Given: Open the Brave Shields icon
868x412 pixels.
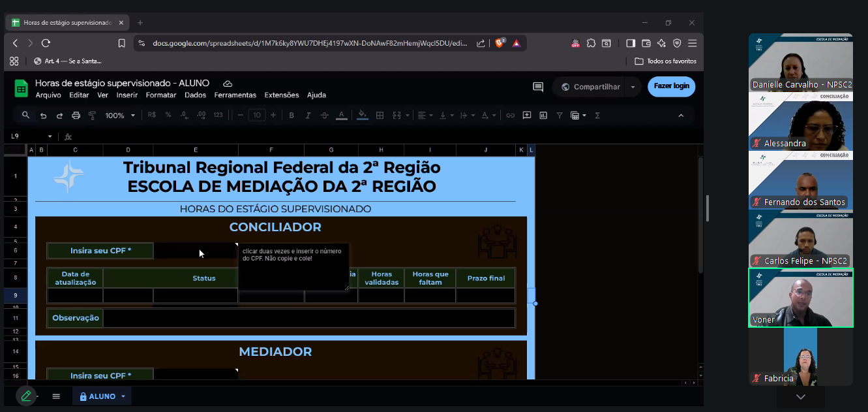Looking at the screenshot, I should coord(500,43).
